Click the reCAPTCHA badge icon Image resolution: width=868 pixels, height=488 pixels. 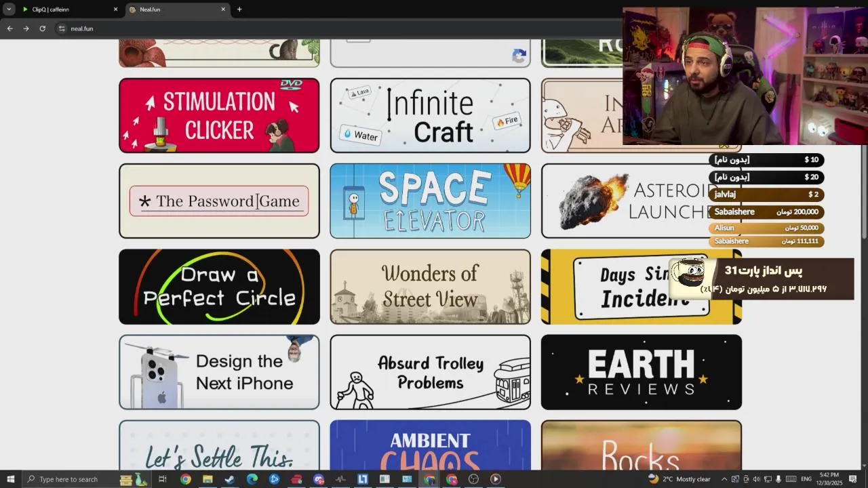click(519, 56)
